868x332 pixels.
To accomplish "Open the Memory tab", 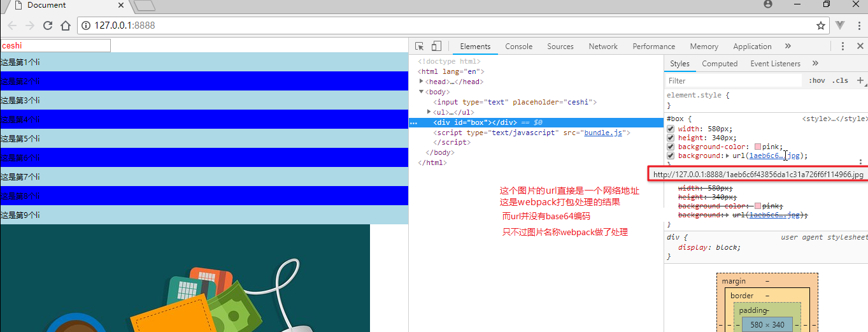I will [x=704, y=46].
